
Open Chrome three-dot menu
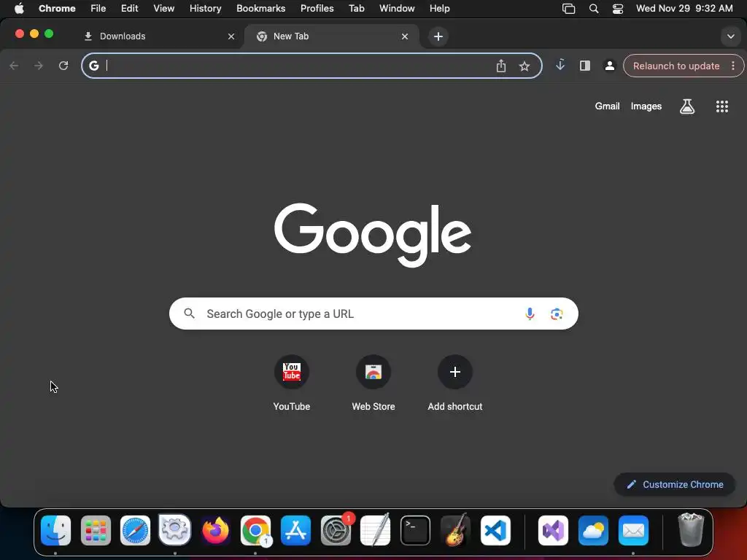point(733,66)
